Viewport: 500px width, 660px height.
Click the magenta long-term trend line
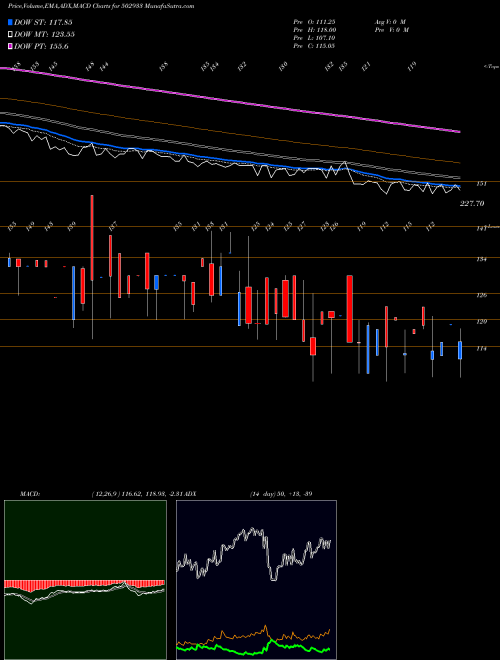pos(230,100)
